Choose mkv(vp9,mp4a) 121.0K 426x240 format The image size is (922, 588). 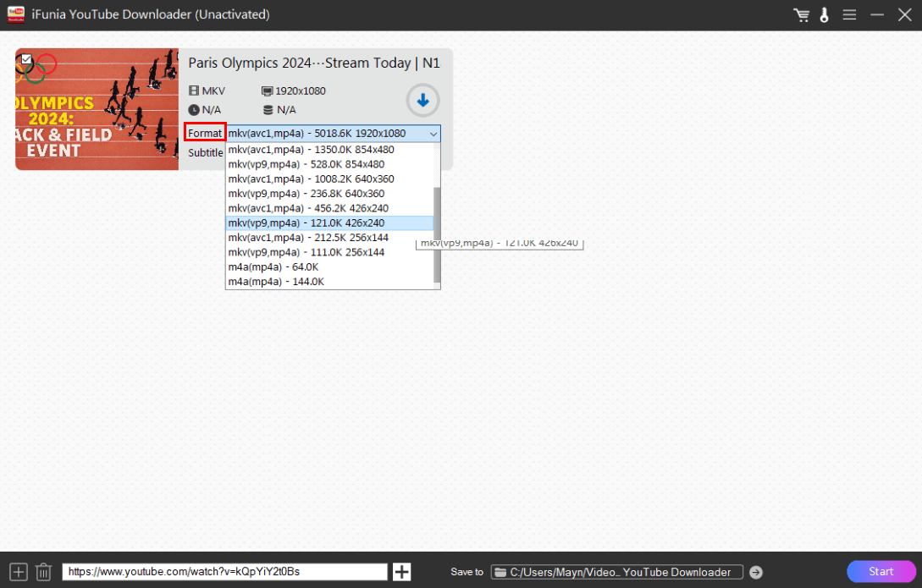(306, 223)
